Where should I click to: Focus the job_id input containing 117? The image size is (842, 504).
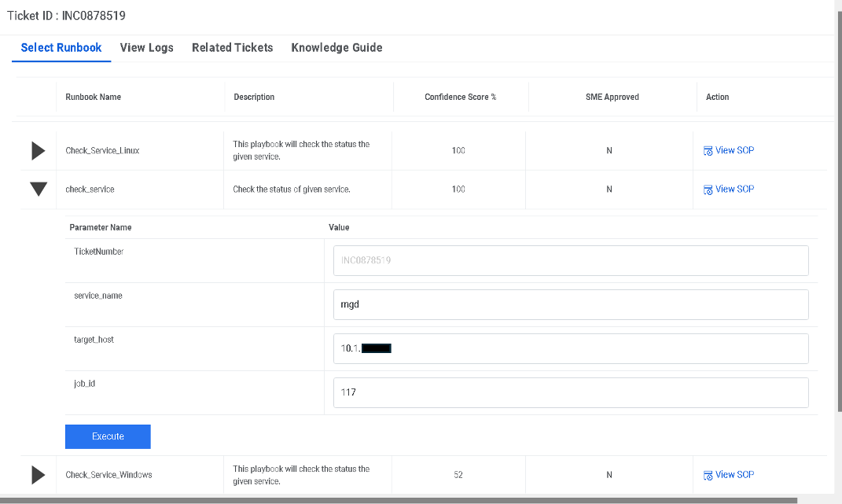(x=571, y=393)
